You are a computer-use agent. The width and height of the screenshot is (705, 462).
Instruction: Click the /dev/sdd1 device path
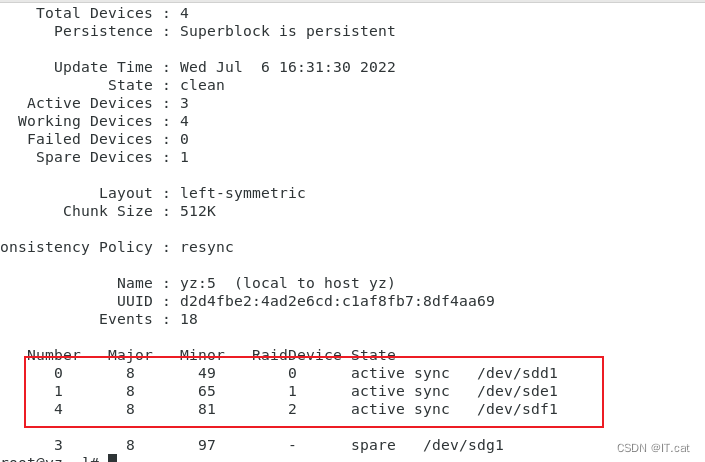(517, 373)
